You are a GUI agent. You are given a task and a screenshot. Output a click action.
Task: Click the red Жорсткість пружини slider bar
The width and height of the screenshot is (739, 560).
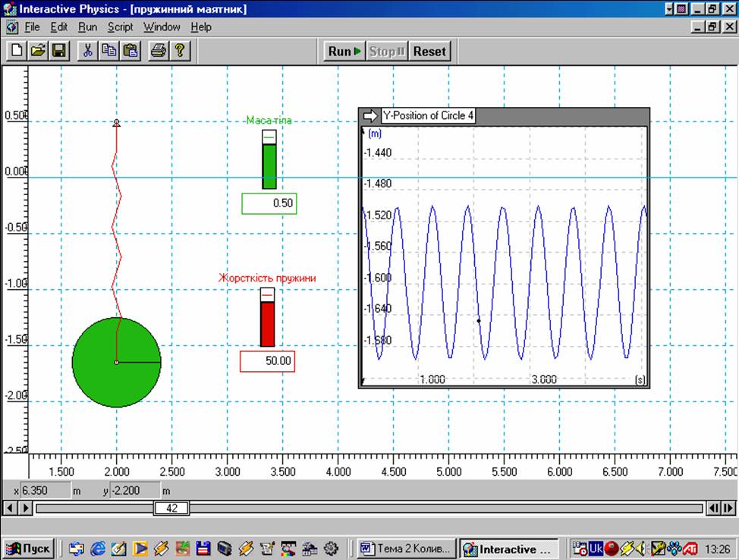tap(267, 317)
